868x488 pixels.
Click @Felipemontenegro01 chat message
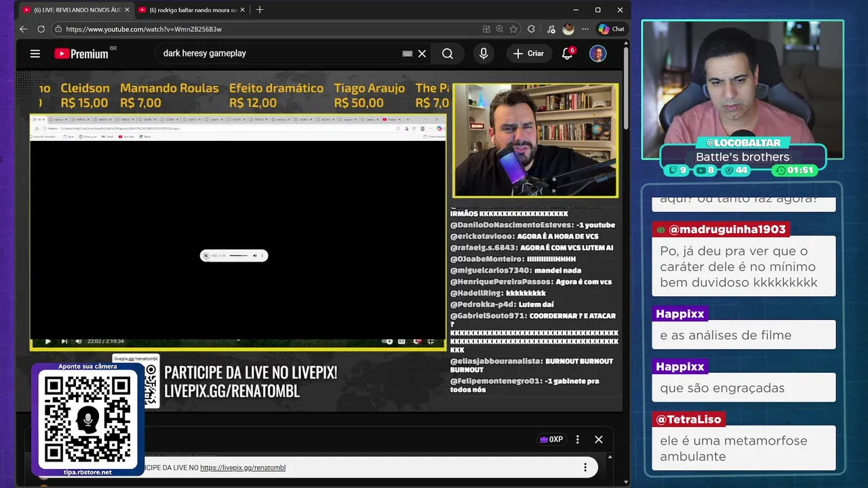click(525, 385)
